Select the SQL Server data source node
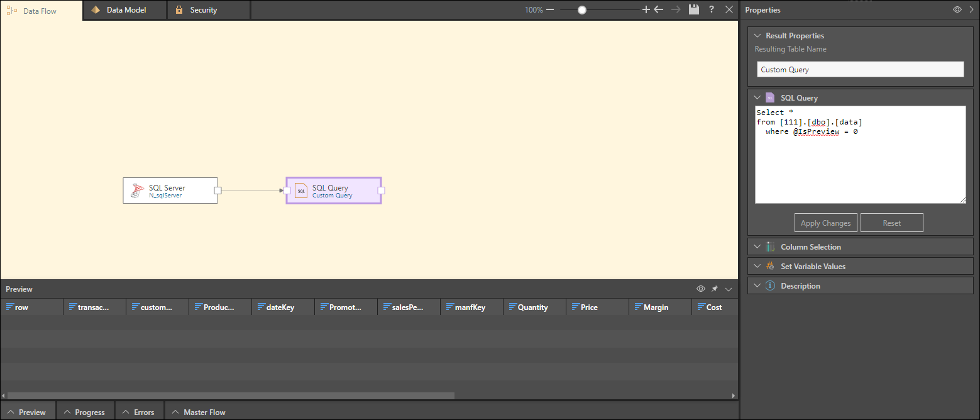This screenshot has height=420, width=980. point(170,191)
